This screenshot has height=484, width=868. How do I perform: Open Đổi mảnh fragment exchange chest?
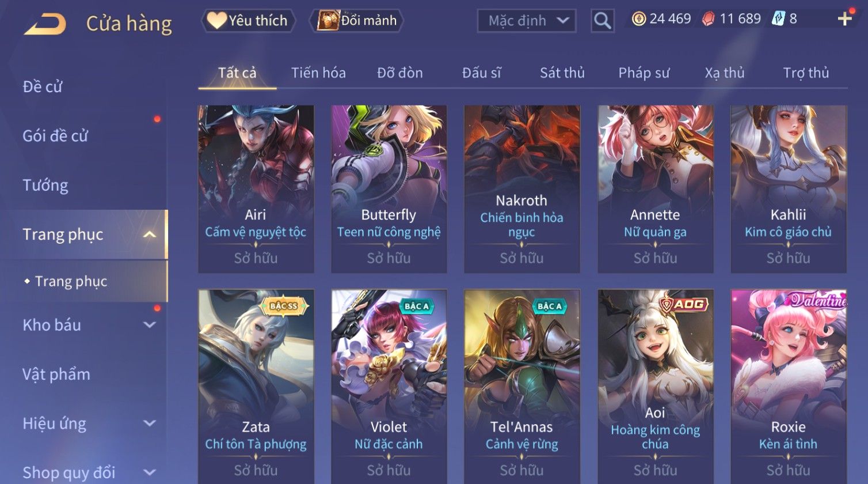357,21
